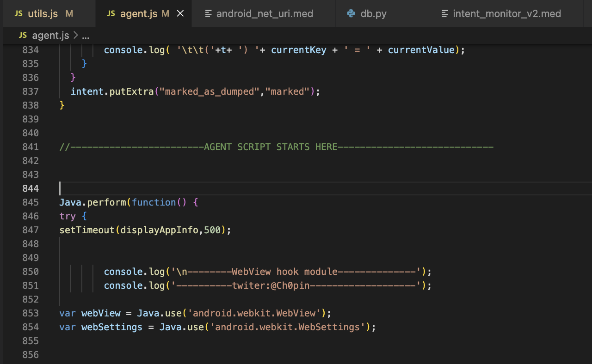The height and width of the screenshot is (364, 592).
Task: Click the function keyword on line 845
Action: tap(154, 202)
